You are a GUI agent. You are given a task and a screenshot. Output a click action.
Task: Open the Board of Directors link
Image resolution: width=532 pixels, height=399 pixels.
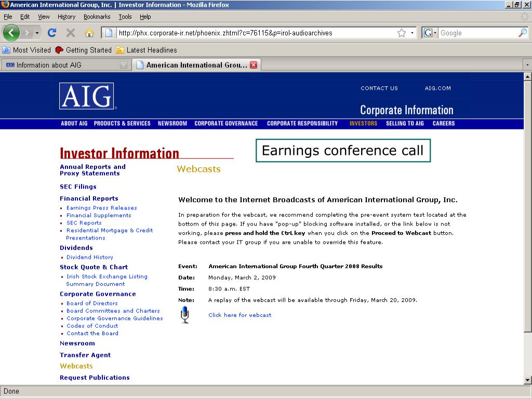click(92, 303)
